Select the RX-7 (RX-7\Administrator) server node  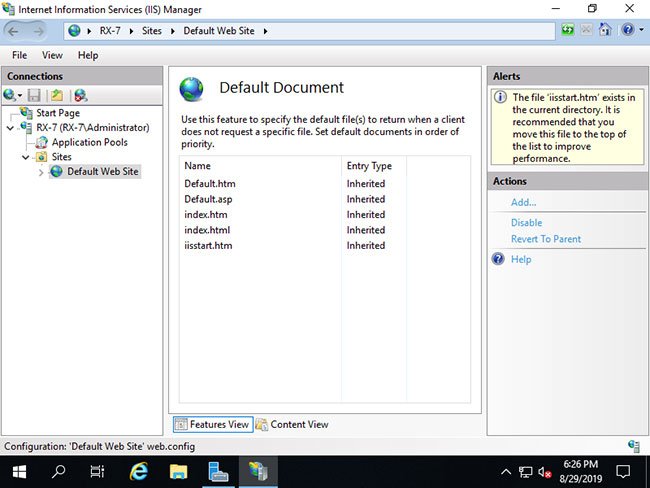[92, 127]
